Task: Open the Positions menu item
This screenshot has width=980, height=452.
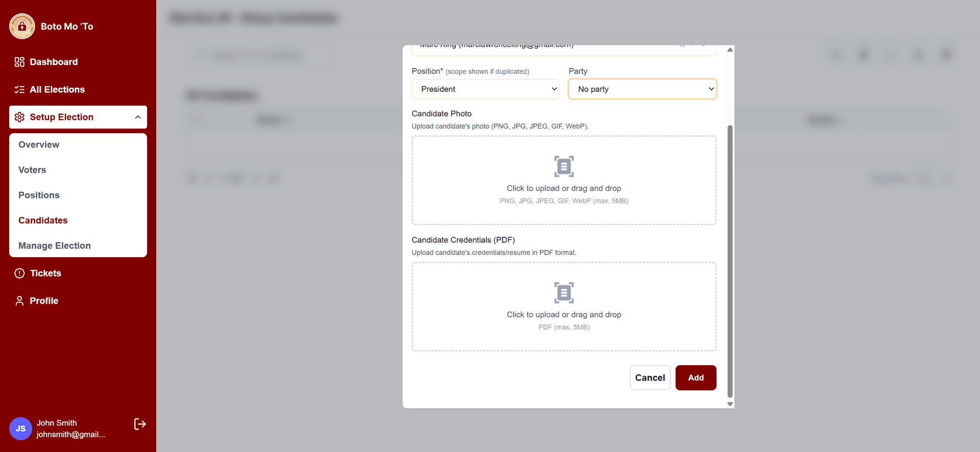Action: point(39,195)
